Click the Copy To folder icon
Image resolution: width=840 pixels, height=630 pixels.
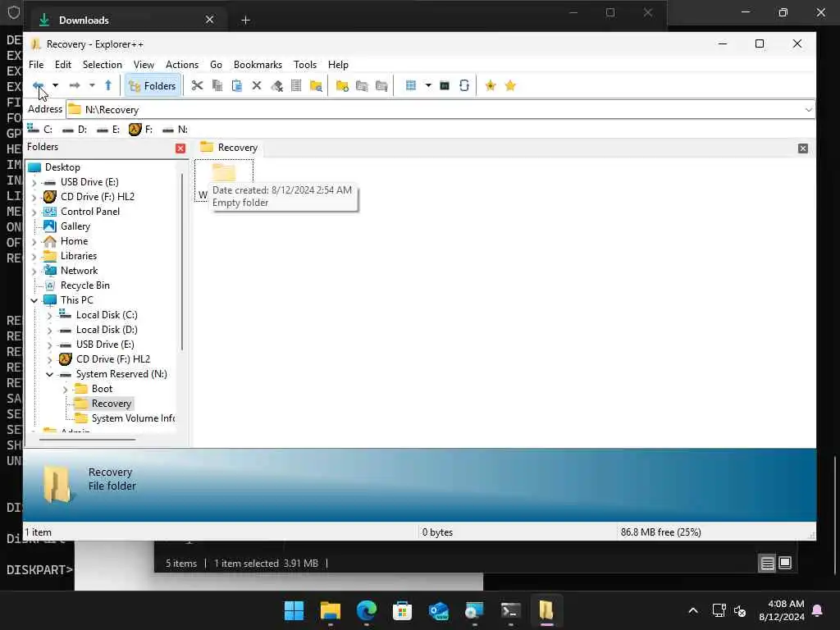tap(362, 85)
